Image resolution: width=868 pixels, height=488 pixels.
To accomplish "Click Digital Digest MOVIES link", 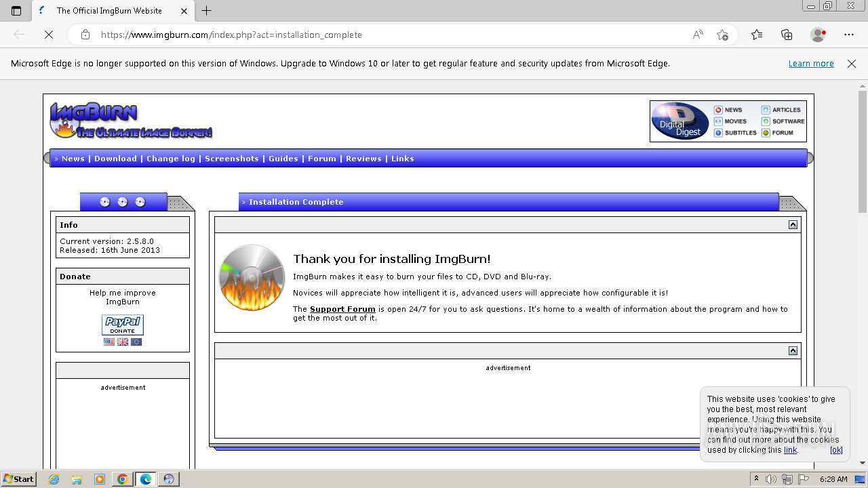I will click(730, 121).
